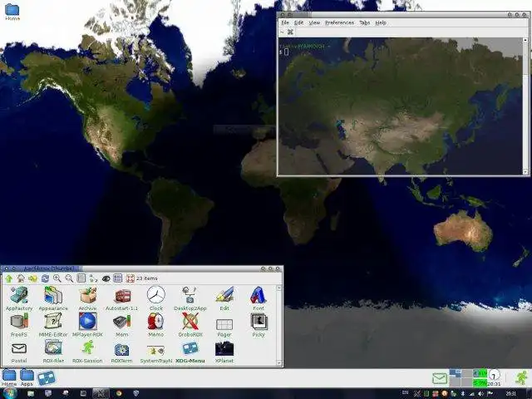This screenshot has width=532, height=399.
Task: Open Chrome from the Windows taskbar
Action: [119, 393]
